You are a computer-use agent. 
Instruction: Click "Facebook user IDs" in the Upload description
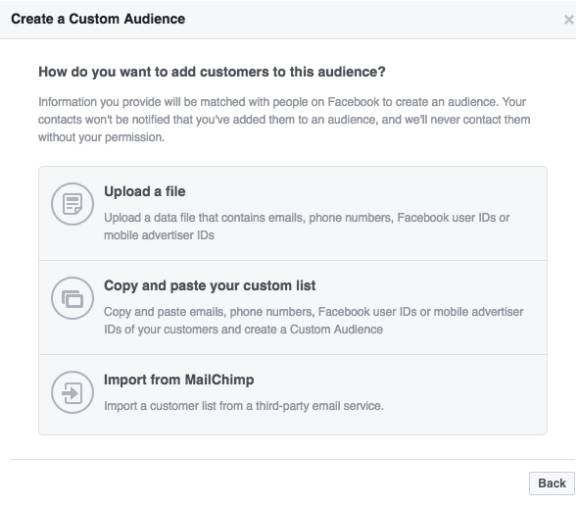click(x=446, y=218)
